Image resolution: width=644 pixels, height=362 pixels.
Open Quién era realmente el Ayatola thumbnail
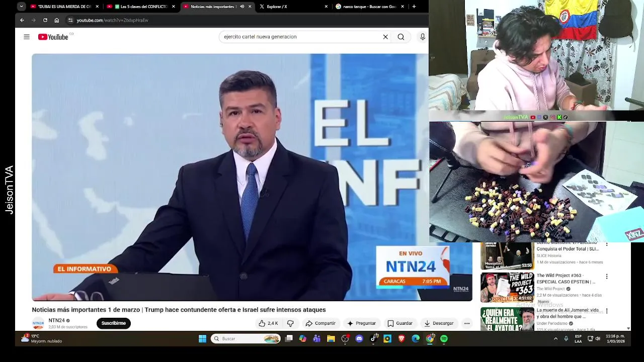pyautogui.click(x=507, y=319)
